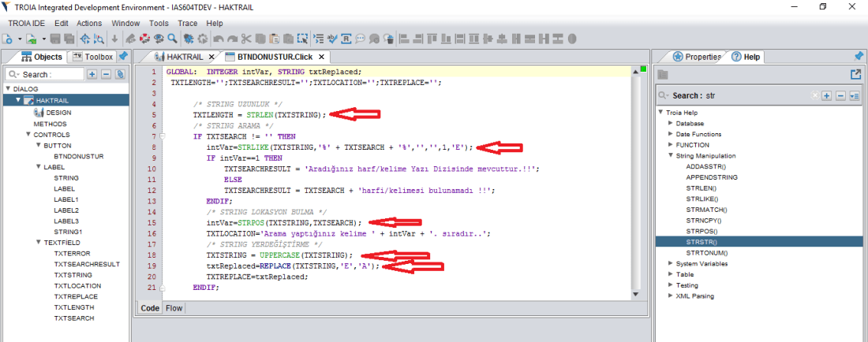The height and width of the screenshot is (342, 868).
Task: Collapse the String Manipulation help node
Action: [672, 156]
